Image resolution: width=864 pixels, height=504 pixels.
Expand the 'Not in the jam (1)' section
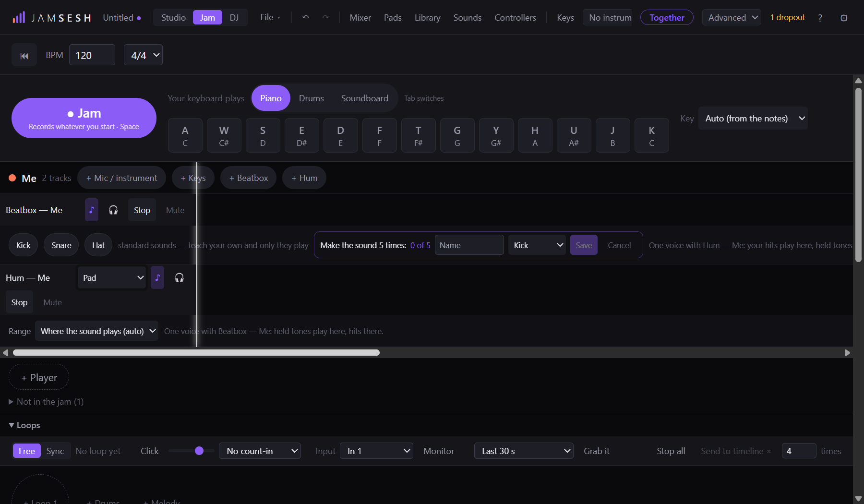[46, 402]
